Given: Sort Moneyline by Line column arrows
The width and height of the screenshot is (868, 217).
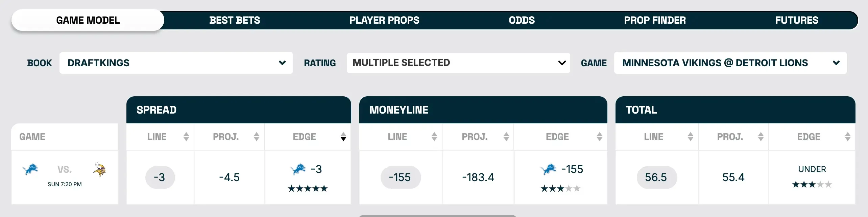Looking at the screenshot, I should [434, 137].
